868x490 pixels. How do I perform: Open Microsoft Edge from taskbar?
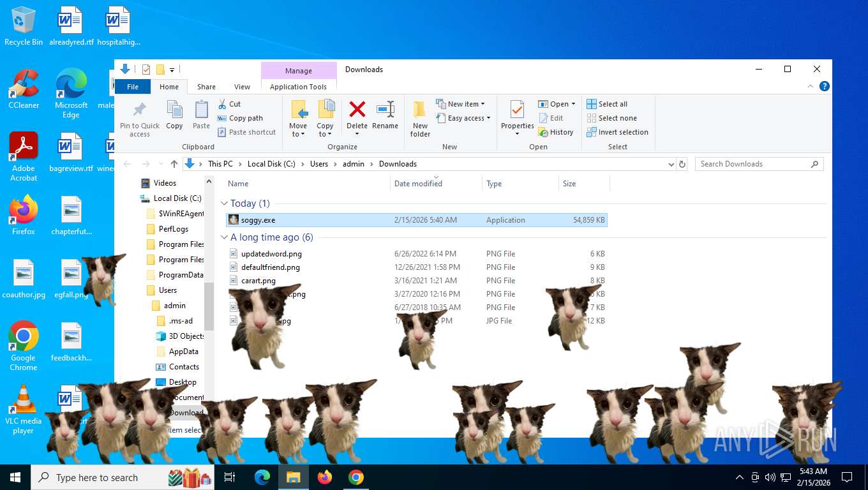262,477
